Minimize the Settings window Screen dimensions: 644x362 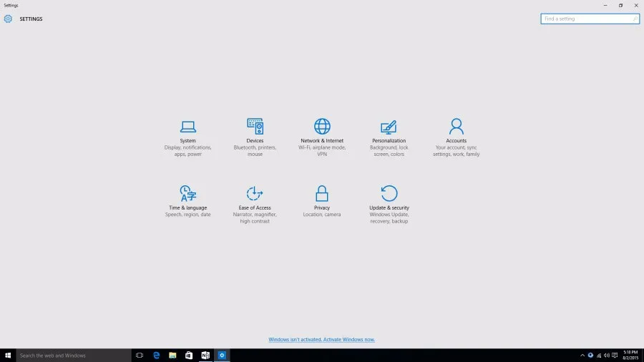[605, 5]
